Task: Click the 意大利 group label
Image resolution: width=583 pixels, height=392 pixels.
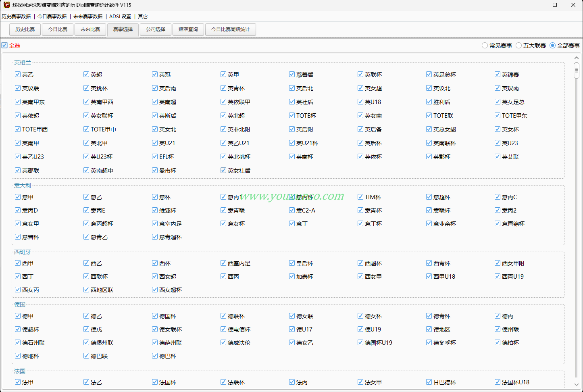Action: (x=23, y=186)
